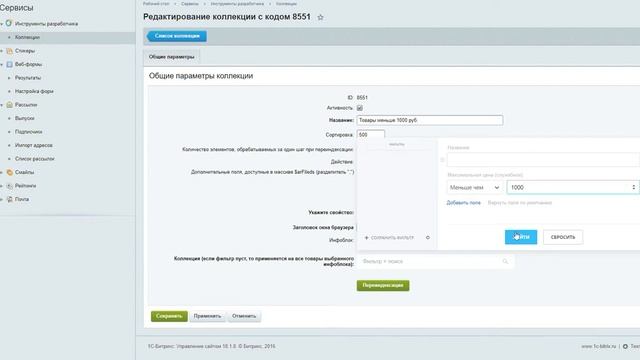
Task: Open Настройка форм in the sidebar
Action: tap(34, 91)
